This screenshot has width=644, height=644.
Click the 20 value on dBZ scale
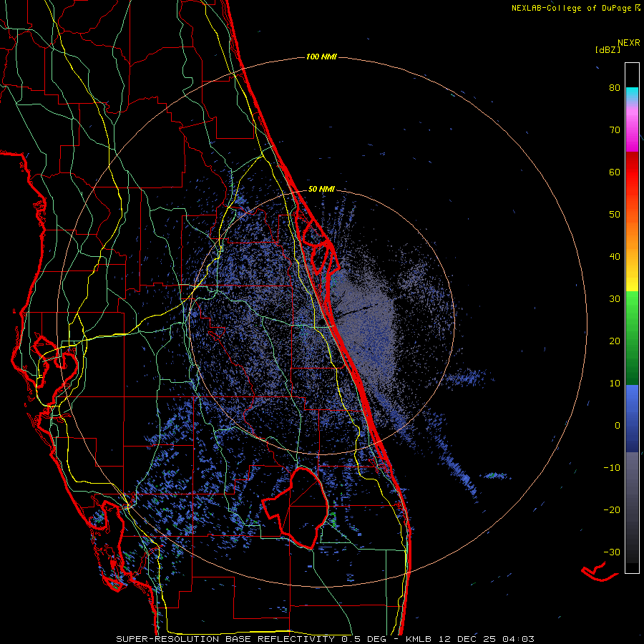(x=615, y=341)
